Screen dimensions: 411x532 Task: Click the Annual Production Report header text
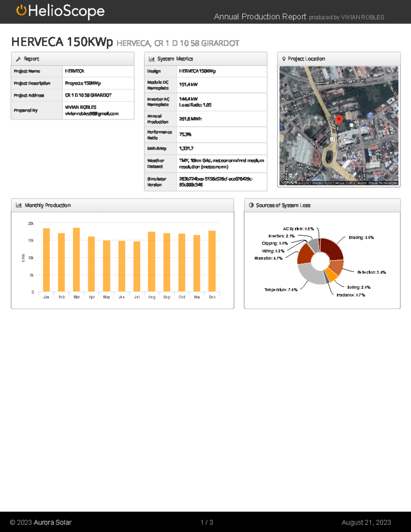pos(260,16)
